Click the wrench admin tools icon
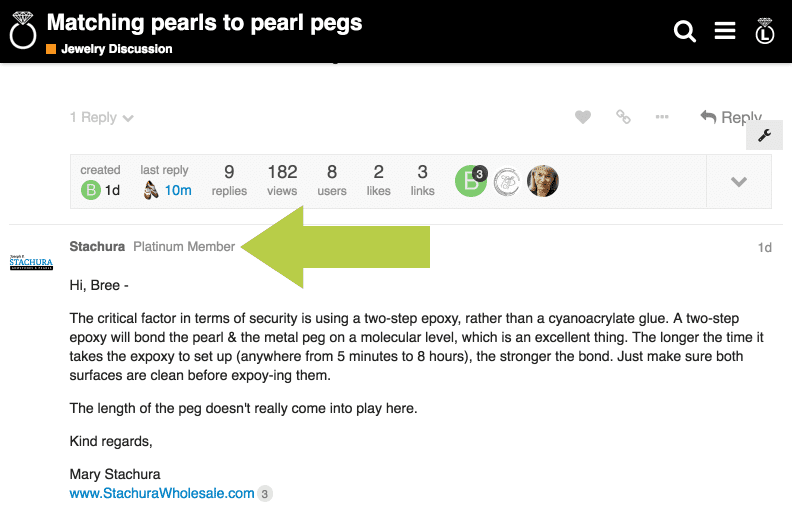This screenshot has height=528, width=792. click(x=764, y=136)
